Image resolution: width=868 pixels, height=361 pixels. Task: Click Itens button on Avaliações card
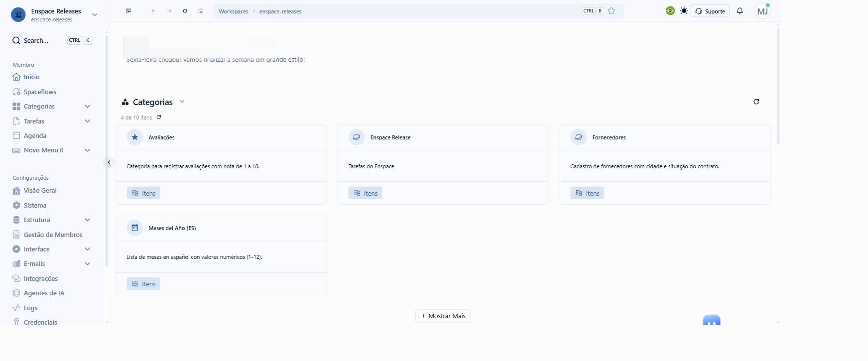[x=143, y=193]
